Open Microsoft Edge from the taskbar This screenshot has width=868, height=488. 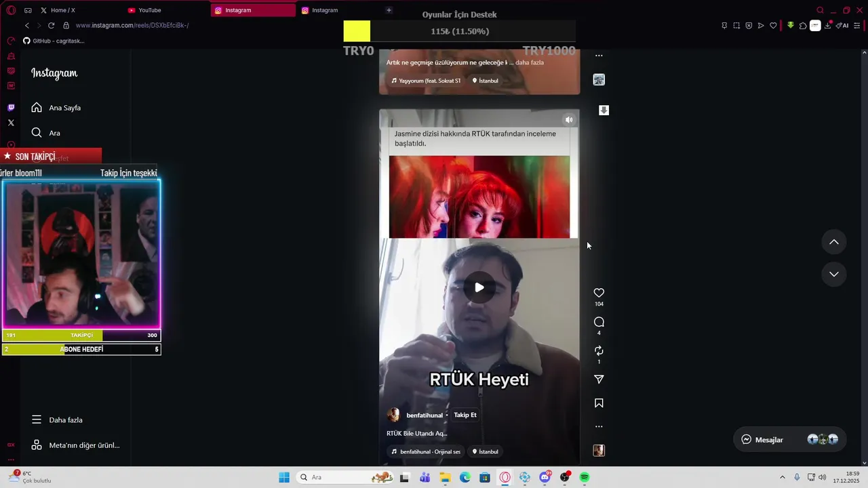(465, 477)
